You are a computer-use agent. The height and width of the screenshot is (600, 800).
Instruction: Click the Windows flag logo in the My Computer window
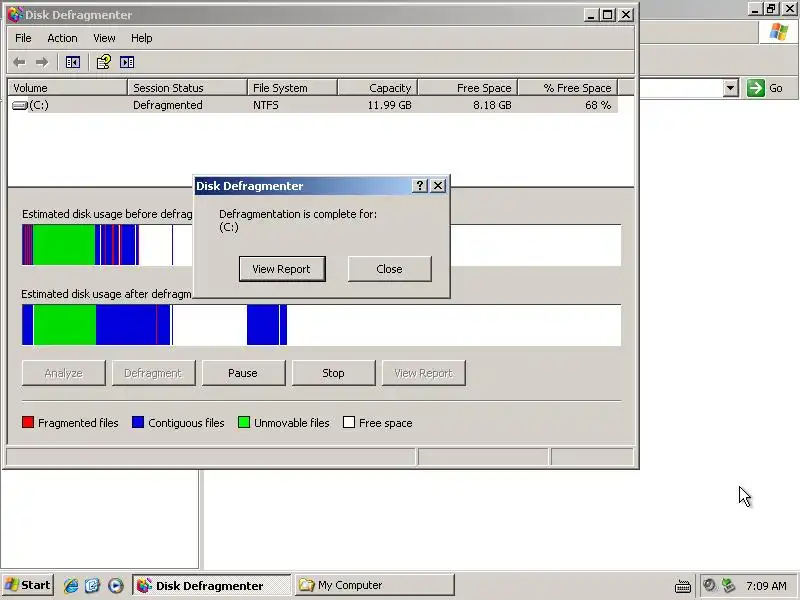point(779,32)
